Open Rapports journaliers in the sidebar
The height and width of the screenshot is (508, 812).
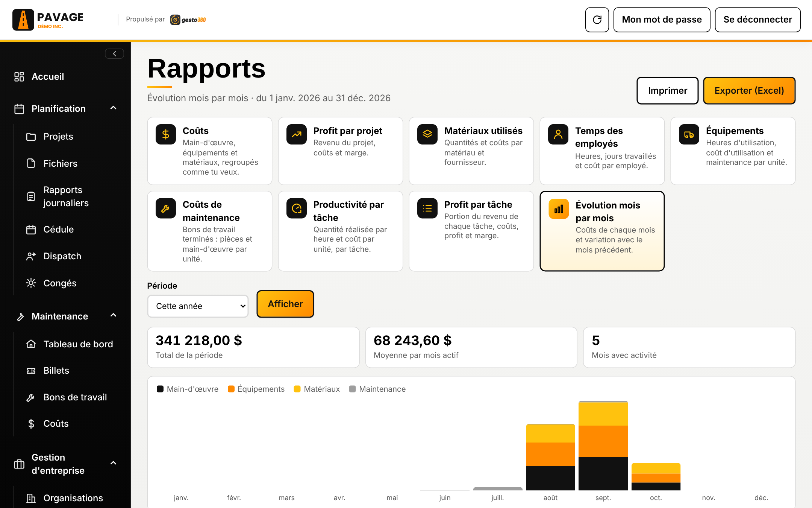pos(66,196)
